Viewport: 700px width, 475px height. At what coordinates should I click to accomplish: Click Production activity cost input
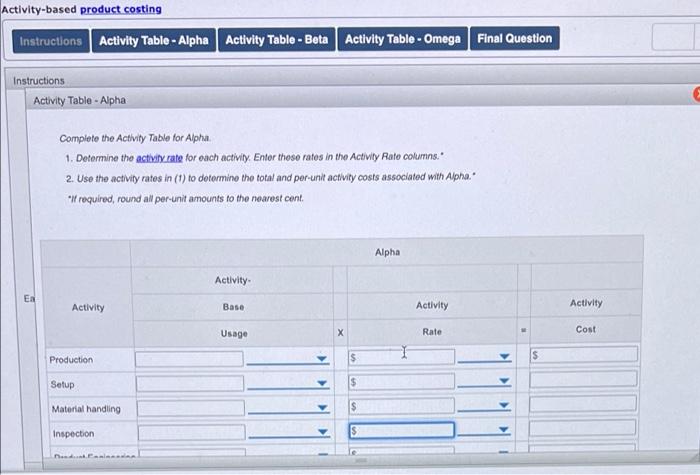pos(583,354)
